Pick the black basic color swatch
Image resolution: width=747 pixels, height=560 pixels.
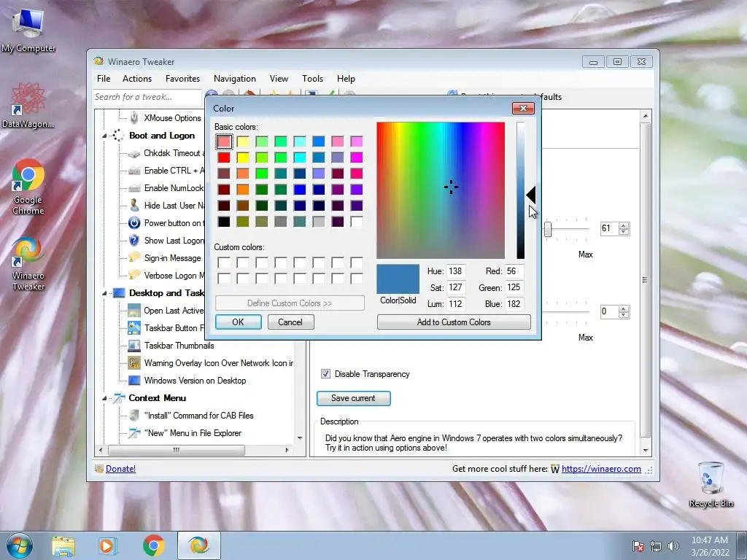224,222
